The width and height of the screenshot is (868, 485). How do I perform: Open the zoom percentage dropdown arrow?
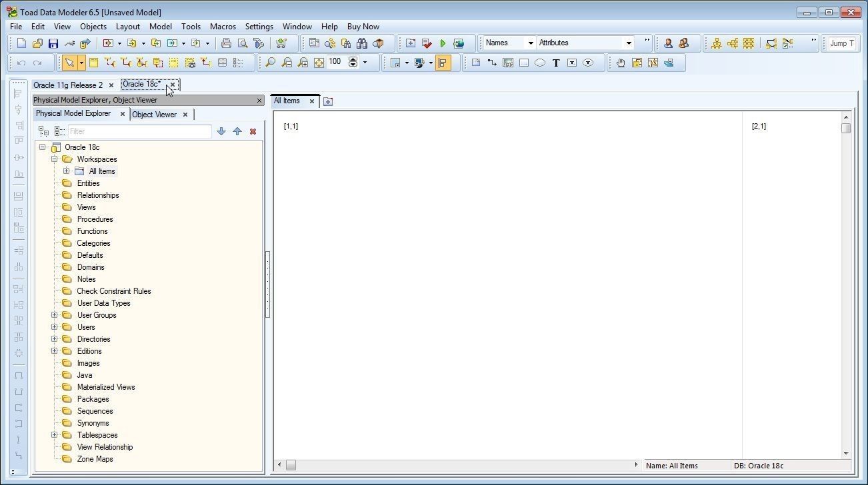click(365, 63)
